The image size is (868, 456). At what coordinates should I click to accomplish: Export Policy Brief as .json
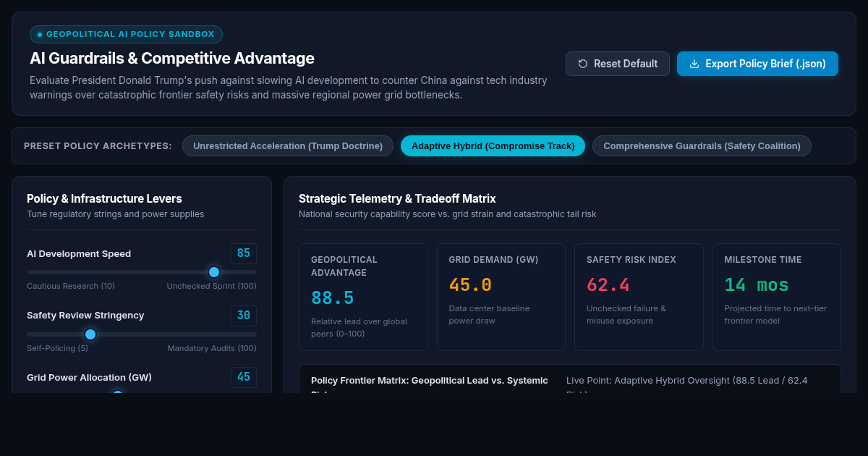coord(757,64)
